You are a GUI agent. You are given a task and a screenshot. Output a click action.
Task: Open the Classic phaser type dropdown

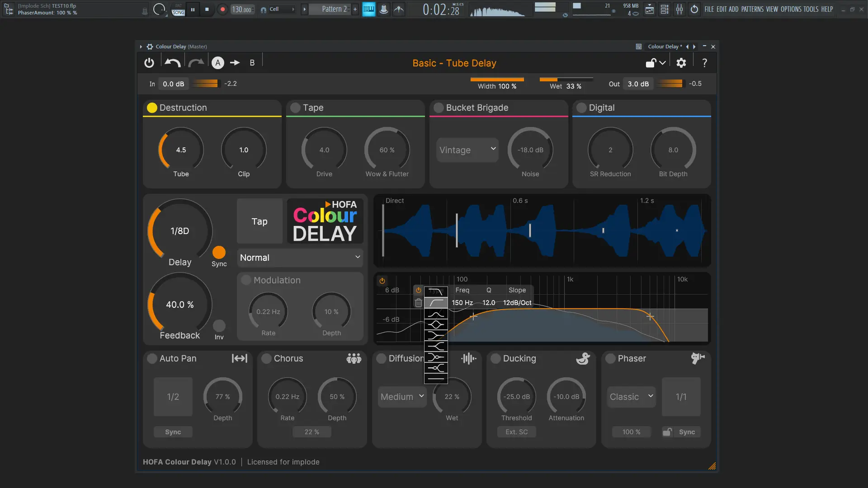(x=631, y=397)
